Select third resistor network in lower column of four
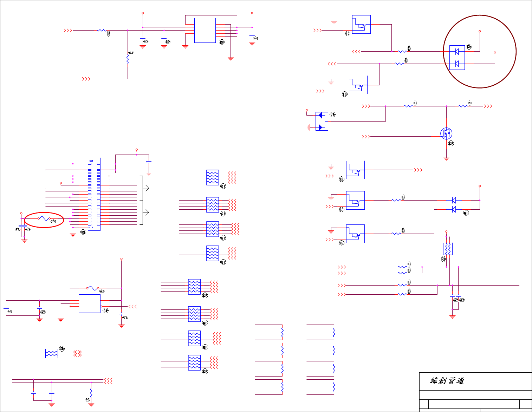Image resolution: width=532 pixels, height=412 pixels. 194,338
